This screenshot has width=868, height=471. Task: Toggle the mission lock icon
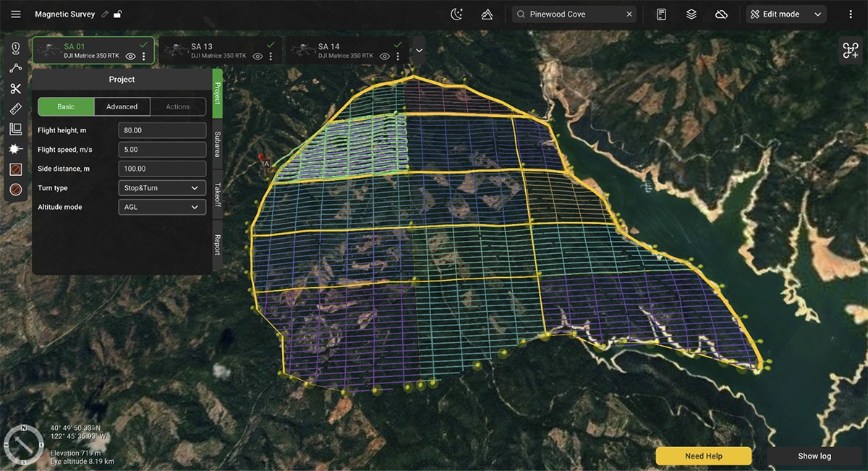point(118,14)
